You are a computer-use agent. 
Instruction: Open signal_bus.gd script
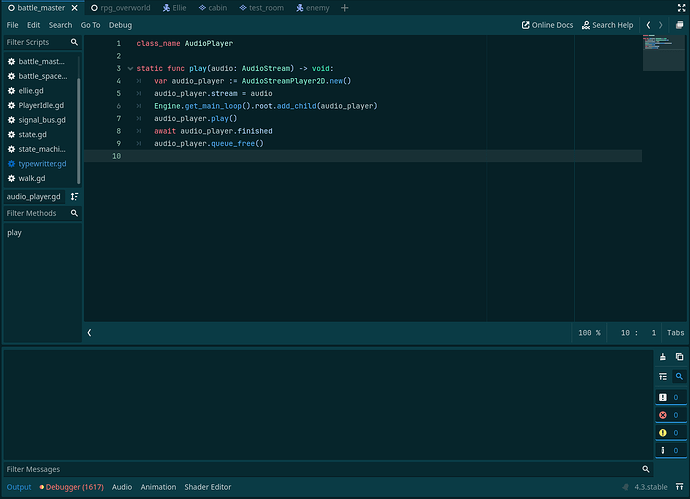(41, 120)
